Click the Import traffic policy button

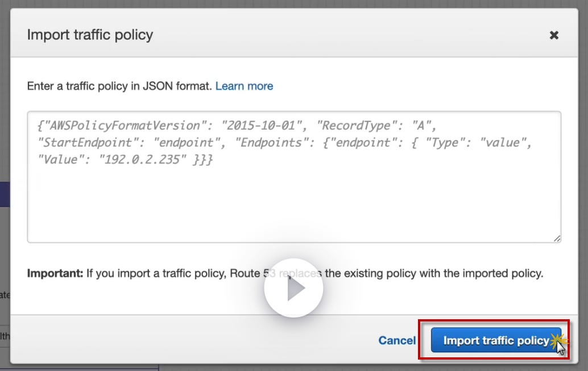[x=496, y=340]
